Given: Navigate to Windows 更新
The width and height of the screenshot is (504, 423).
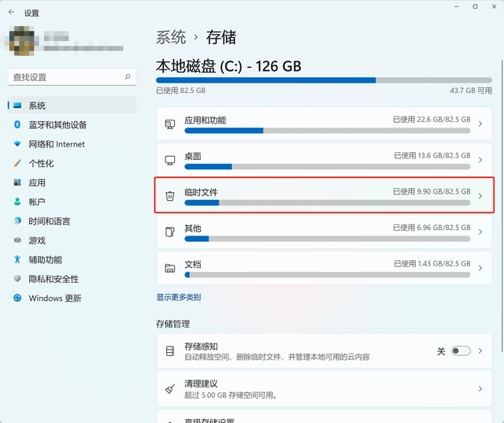Looking at the screenshot, I should click(72, 298).
